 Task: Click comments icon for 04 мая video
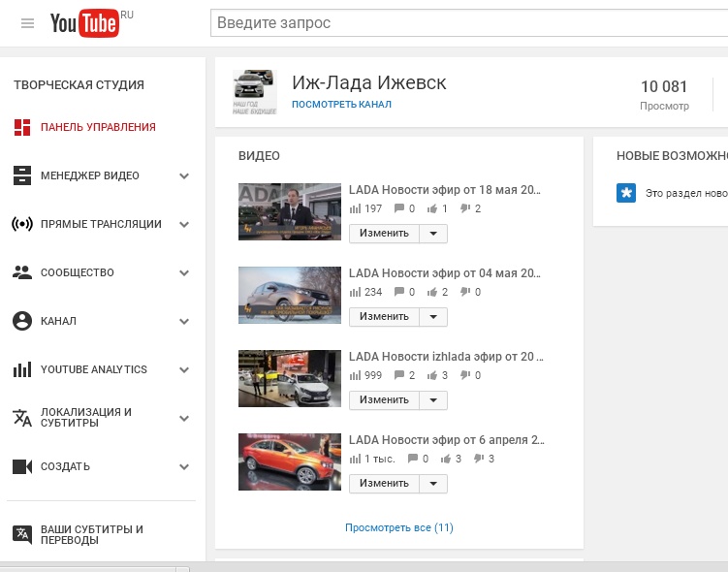[398, 292]
